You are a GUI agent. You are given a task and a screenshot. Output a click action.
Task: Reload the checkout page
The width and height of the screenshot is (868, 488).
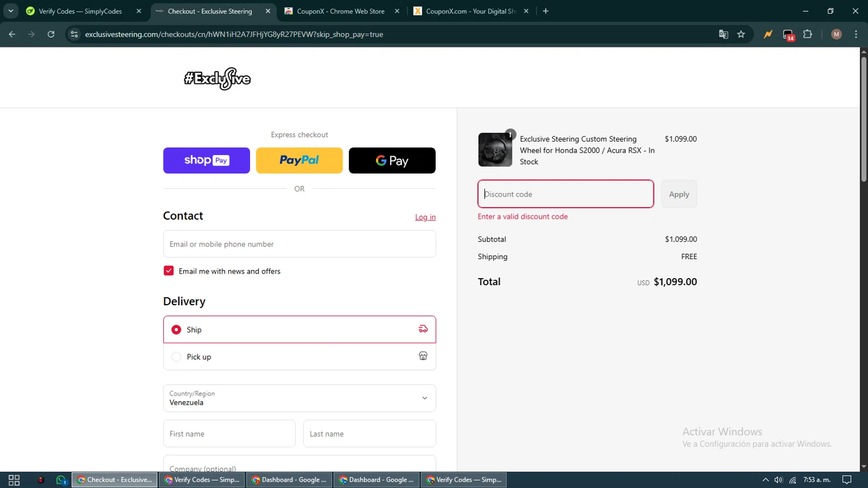[x=51, y=34]
